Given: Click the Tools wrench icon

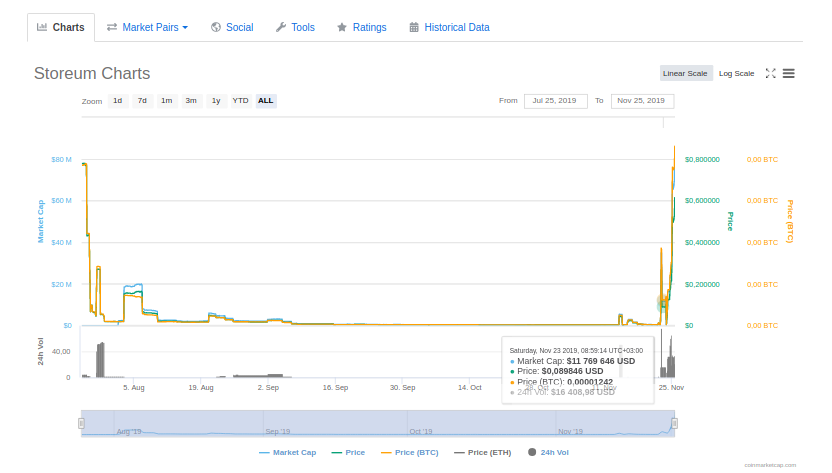Looking at the screenshot, I should coord(281,27).
